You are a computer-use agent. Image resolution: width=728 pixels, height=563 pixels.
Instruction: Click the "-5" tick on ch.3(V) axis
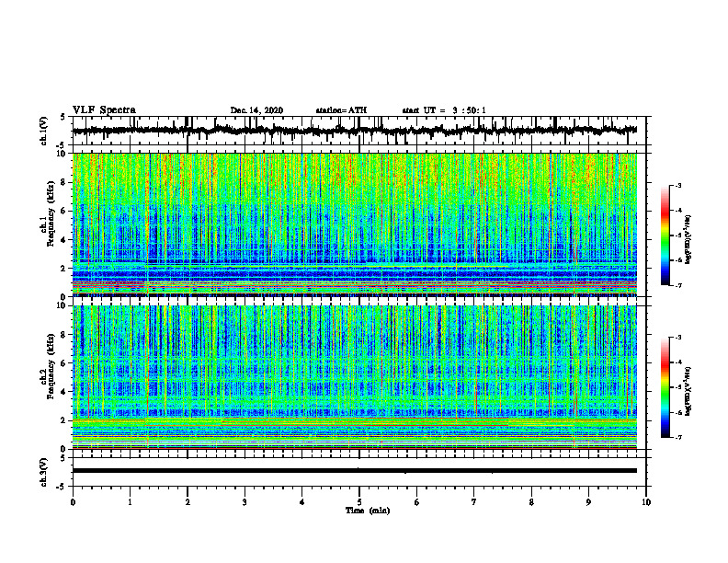click(61, 487)
